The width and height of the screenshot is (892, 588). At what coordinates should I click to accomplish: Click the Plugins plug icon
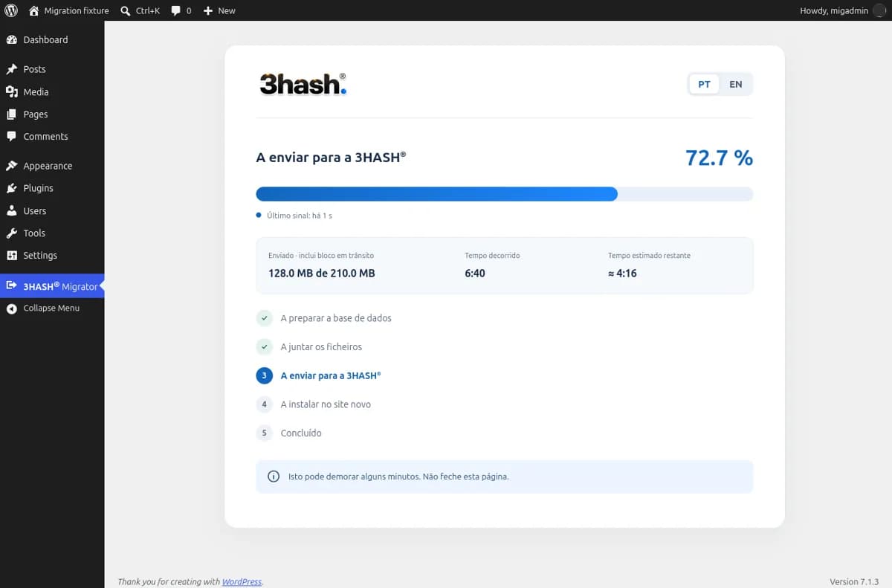pos(12,188)
